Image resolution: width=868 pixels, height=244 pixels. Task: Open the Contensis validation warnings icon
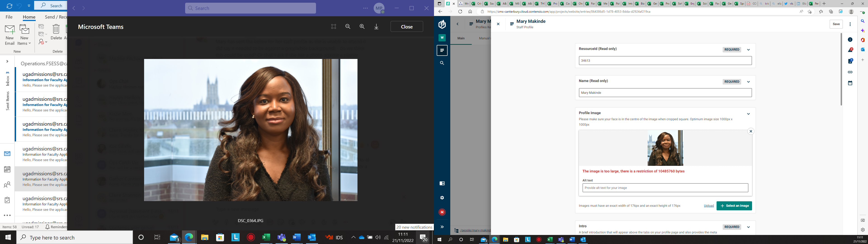(x=850, y=50)
